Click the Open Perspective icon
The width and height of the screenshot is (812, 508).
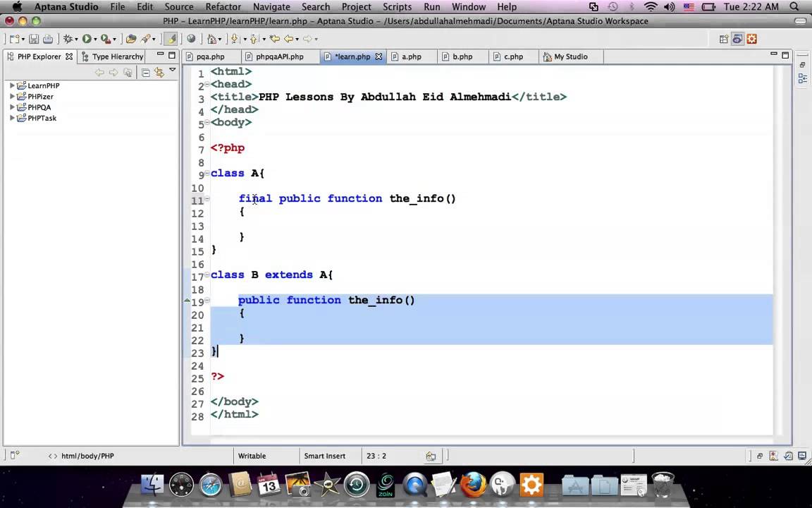click(724, 39)
